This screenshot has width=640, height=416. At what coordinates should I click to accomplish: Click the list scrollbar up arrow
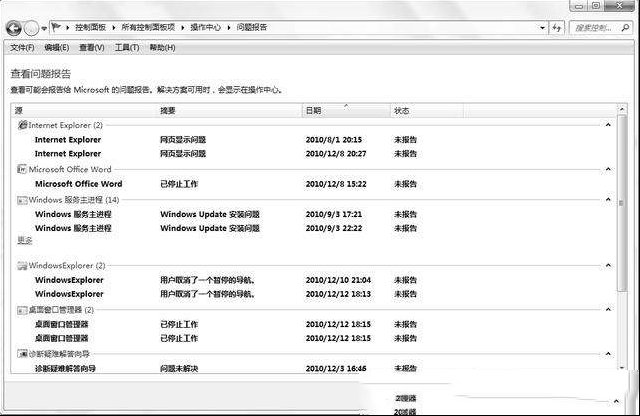[622, 109]
